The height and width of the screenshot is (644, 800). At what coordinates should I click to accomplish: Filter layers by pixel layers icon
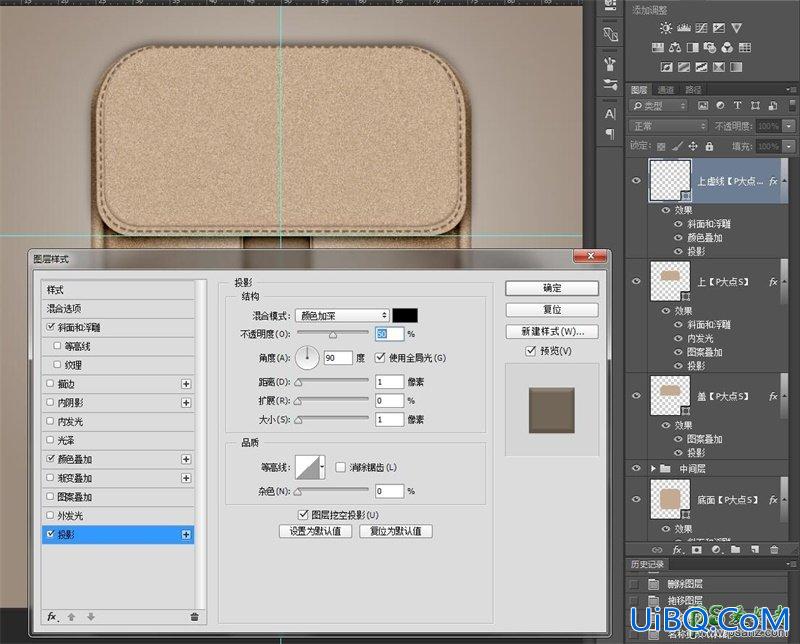pos(703,106)
